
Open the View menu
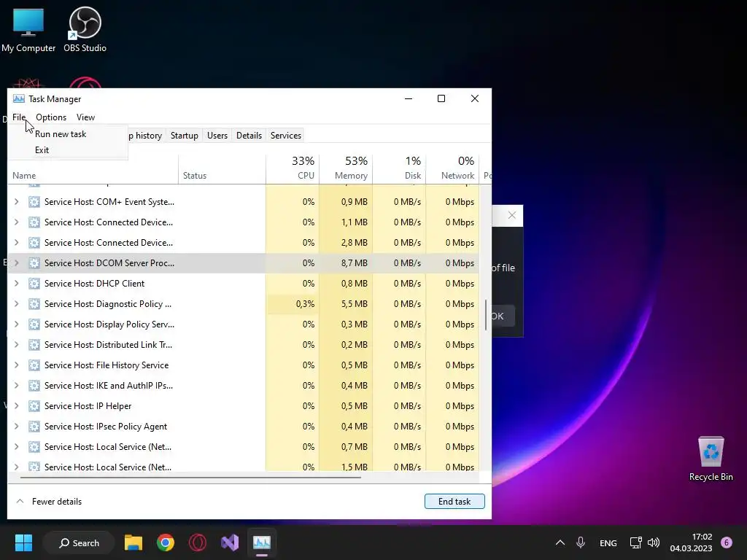[86, 117]
